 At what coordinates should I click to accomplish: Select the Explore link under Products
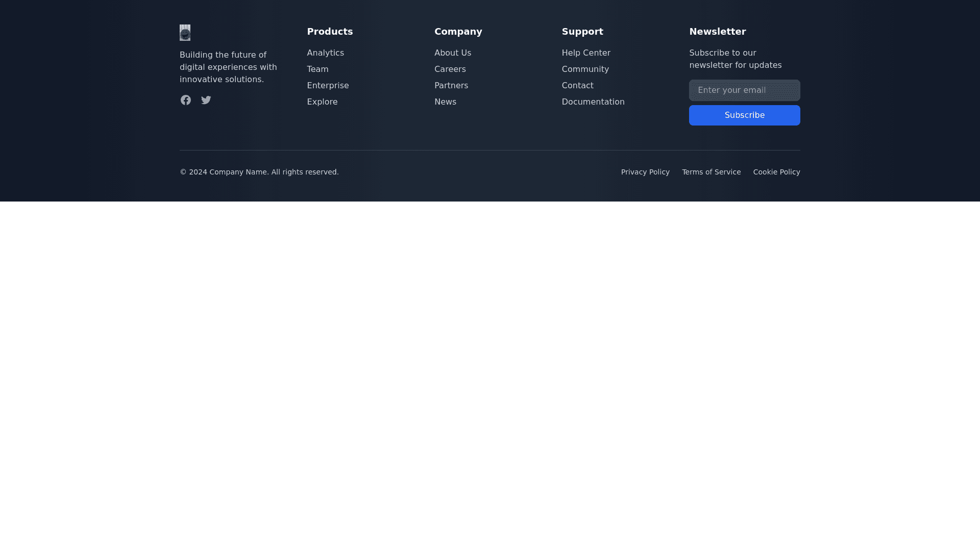click(x=322, y=102)
